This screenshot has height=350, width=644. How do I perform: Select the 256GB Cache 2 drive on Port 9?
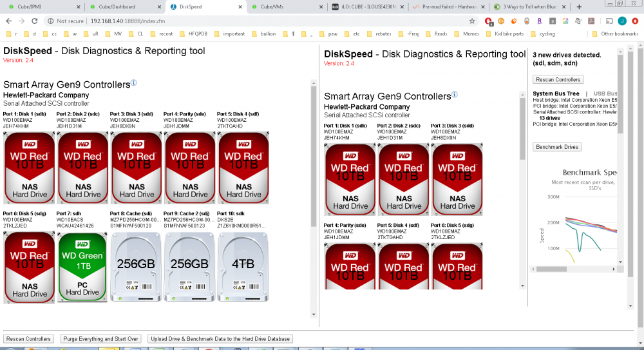click(x=189, y=267)
